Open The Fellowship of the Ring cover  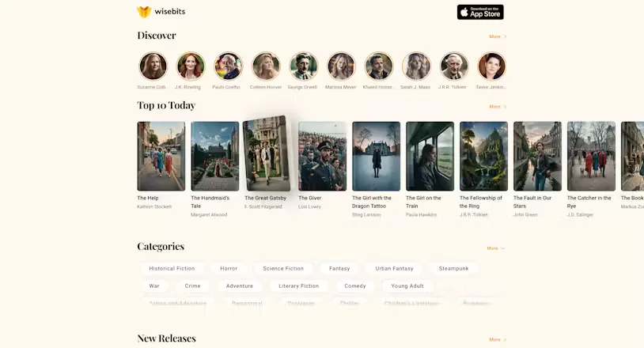(x=484, y=156)
